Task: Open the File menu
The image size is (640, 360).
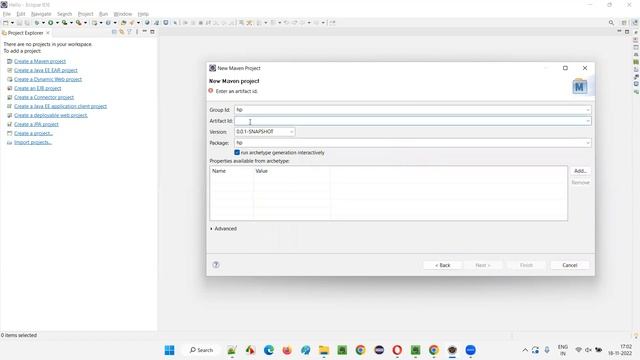Action: click(x=7, y=14)
